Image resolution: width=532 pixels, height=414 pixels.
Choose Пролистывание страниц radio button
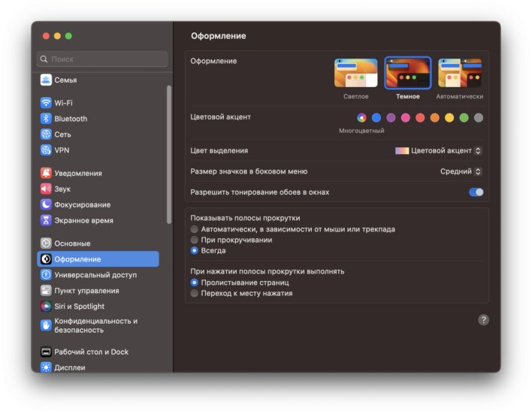tap(194, 283)
